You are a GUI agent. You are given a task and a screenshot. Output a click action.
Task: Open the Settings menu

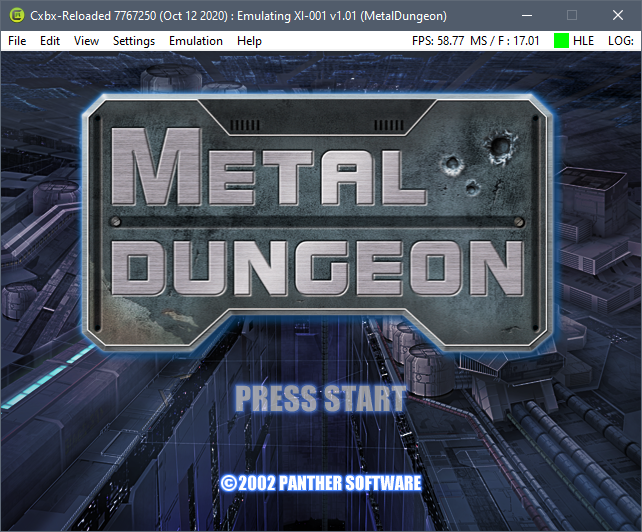pyautogui.click(x=134, y=41)
